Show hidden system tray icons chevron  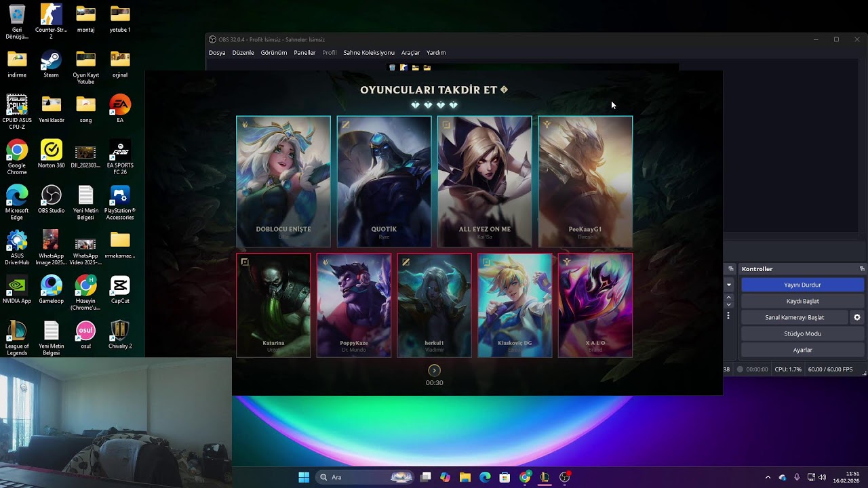[768, 477]
